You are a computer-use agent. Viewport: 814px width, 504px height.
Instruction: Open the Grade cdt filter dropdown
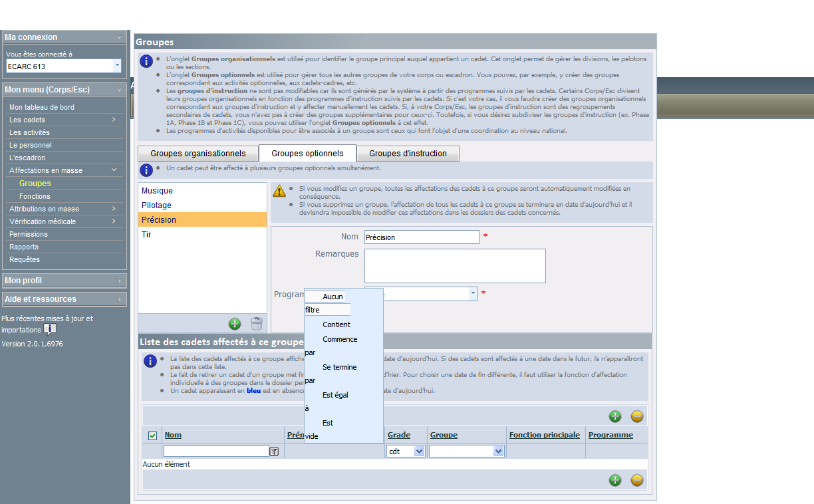(x=406, y=451)
